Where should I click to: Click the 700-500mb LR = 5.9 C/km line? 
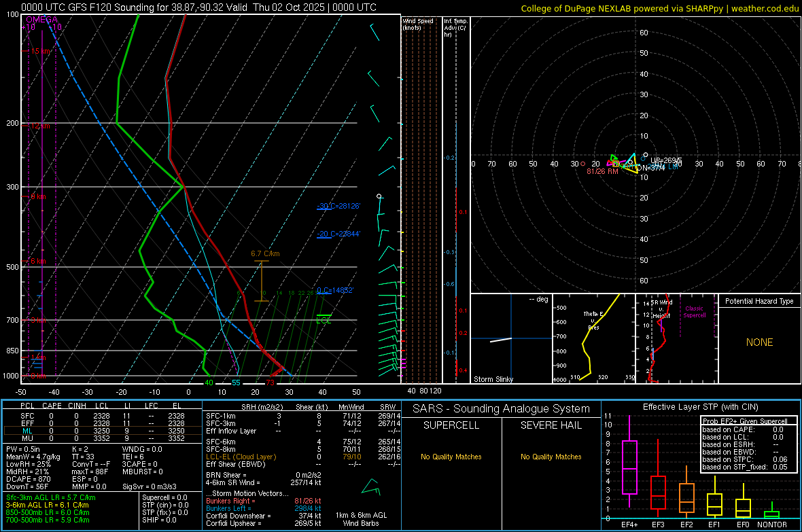[x=48, y=520]
